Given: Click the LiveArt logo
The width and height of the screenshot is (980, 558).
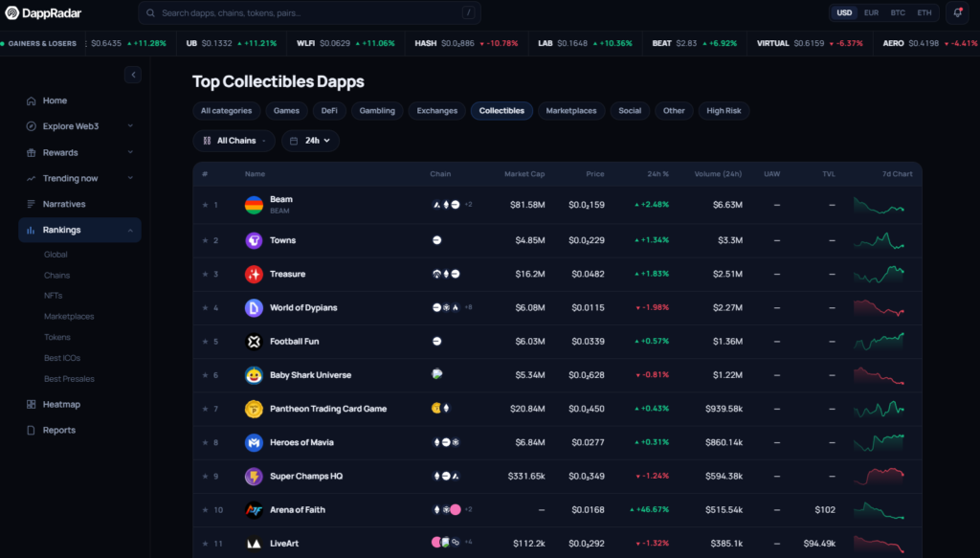Looking at the screenshot, I should (x=254, y=544).
